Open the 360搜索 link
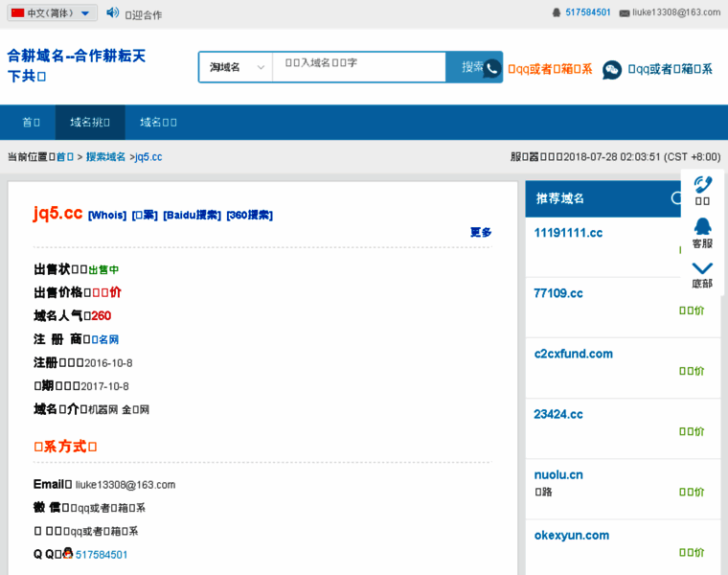The image size is (728, 575). coord(250,215)
